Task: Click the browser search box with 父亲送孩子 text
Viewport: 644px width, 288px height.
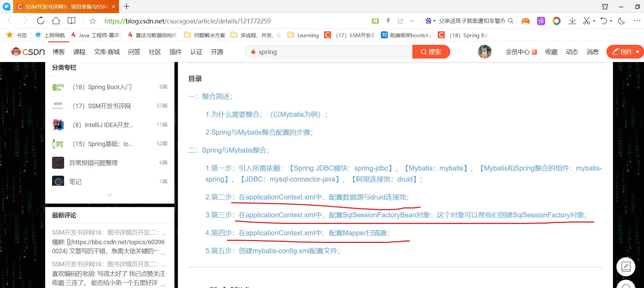Action: pos(472,21)
